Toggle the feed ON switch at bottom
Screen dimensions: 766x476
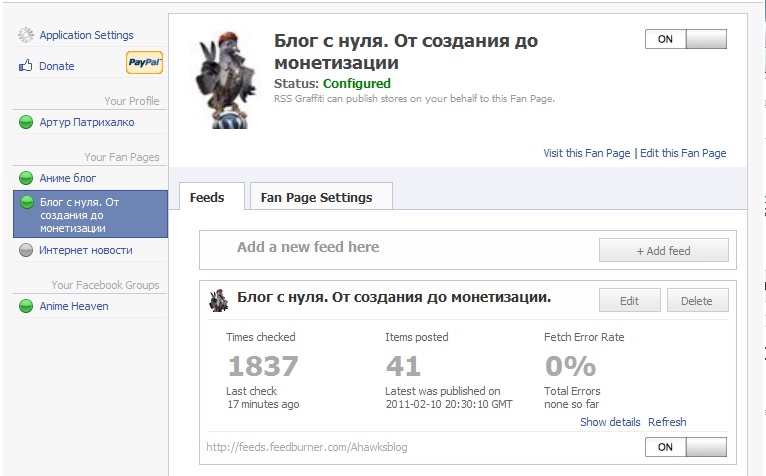[686, 447]
